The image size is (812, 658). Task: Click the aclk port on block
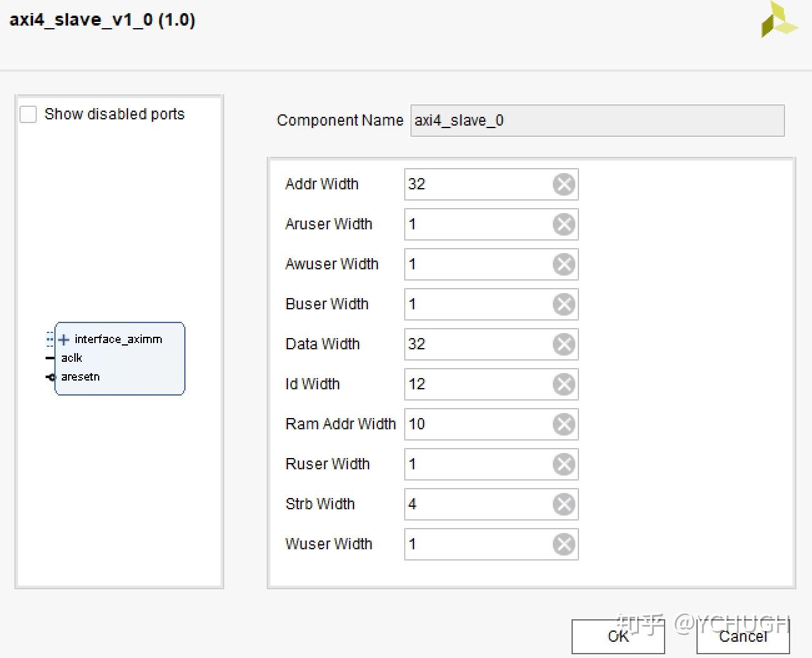pyautogui.click(x=71, y=358)
